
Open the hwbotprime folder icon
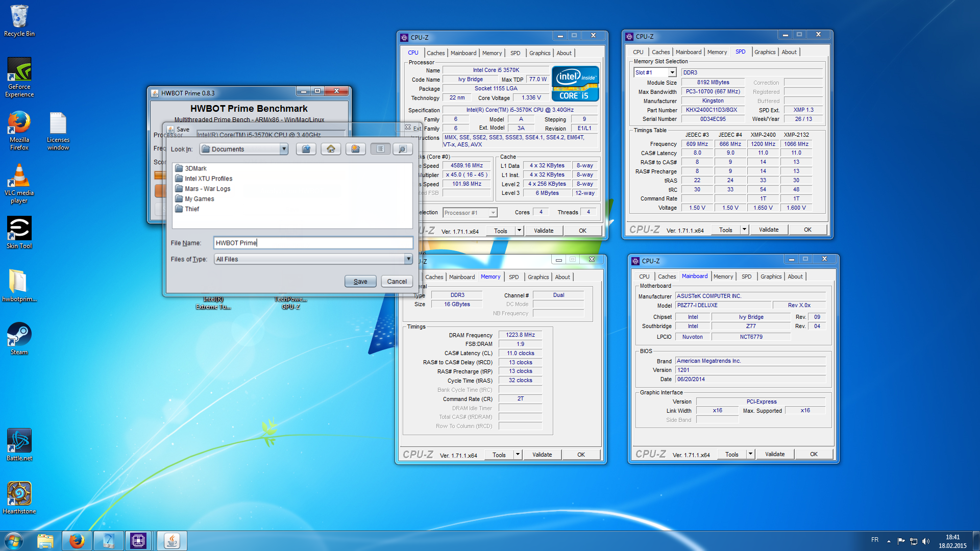(x=19, y=286)
